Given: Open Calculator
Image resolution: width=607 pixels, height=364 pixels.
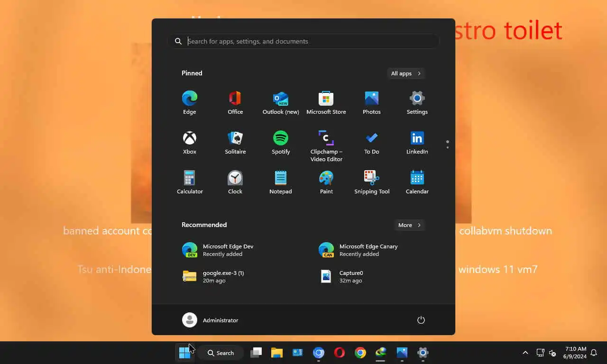Looking at the screenshot, I should (190, 182).
